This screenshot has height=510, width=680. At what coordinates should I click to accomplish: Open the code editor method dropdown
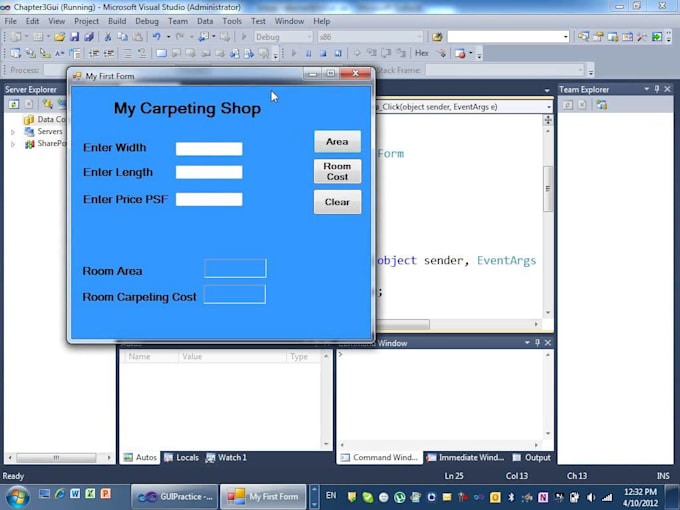[x=549, y=107]
